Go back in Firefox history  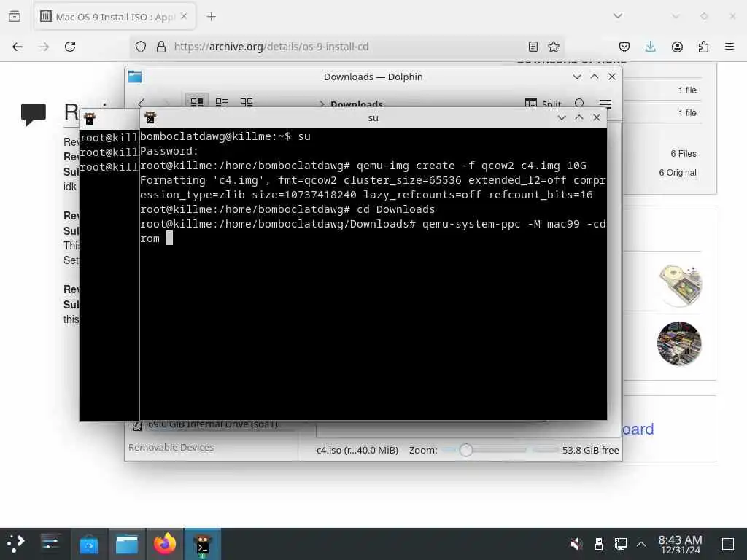(x=18, y=47)
